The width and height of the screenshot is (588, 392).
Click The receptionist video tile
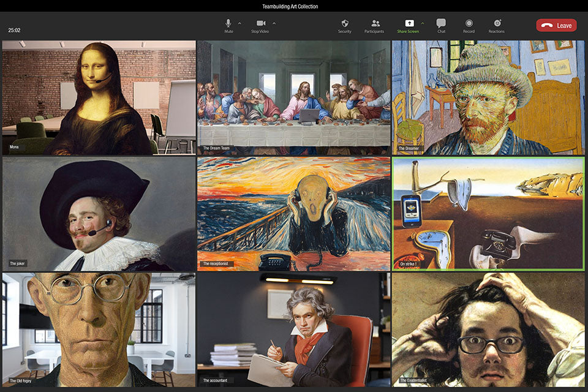coord(293,213)
